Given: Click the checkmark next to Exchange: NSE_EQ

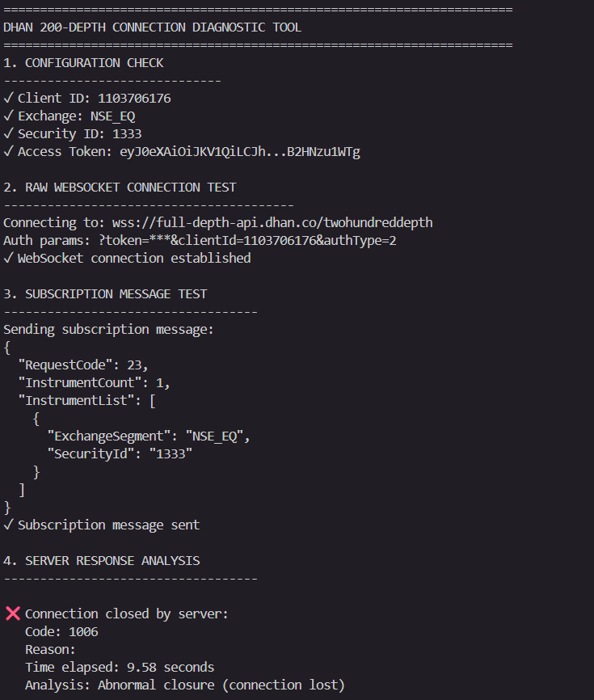Looking at the screenshot, I should click(x=8, y=116).
